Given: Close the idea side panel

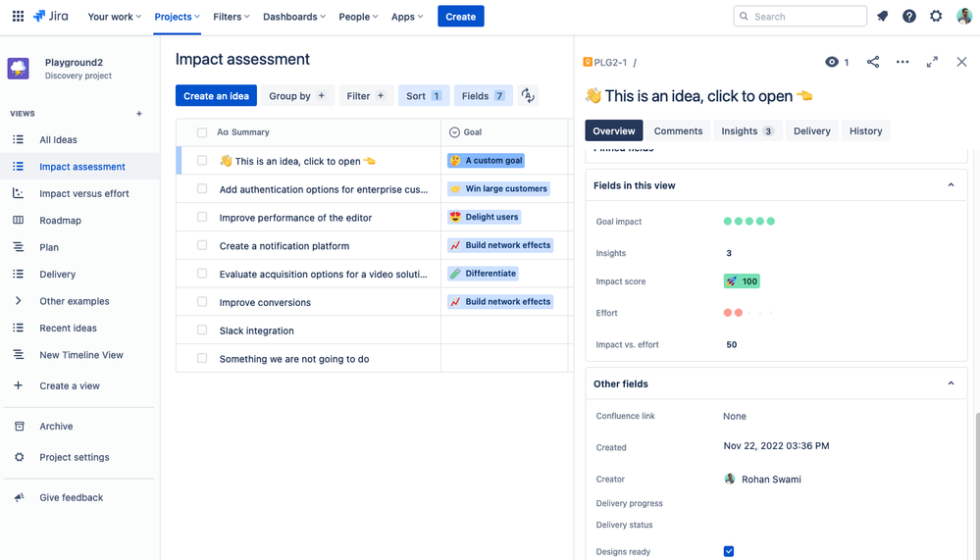Looking at the screenshot, I should pos(961,62).
